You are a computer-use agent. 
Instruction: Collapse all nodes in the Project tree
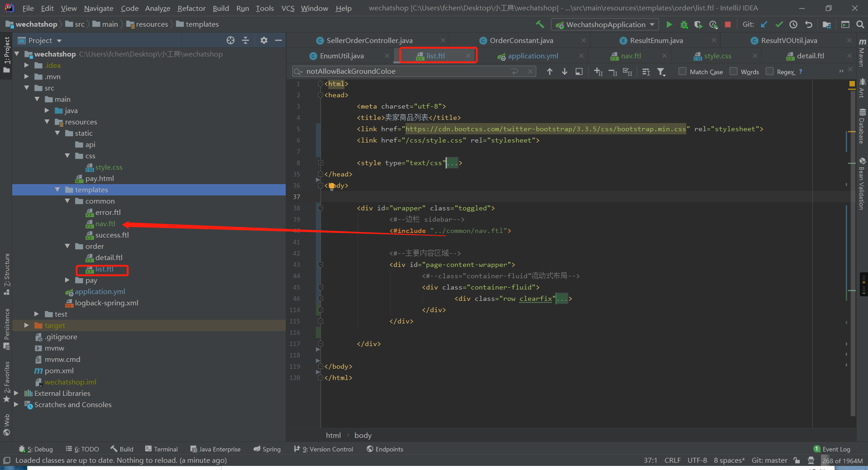point(245,40)
